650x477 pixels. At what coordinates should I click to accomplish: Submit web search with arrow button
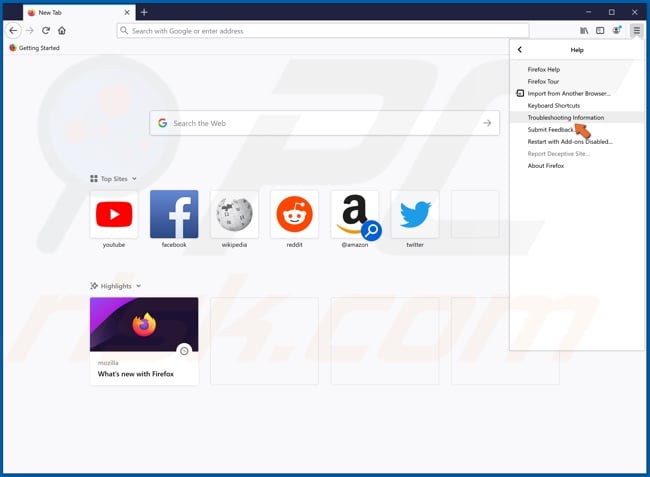(487, 123)
